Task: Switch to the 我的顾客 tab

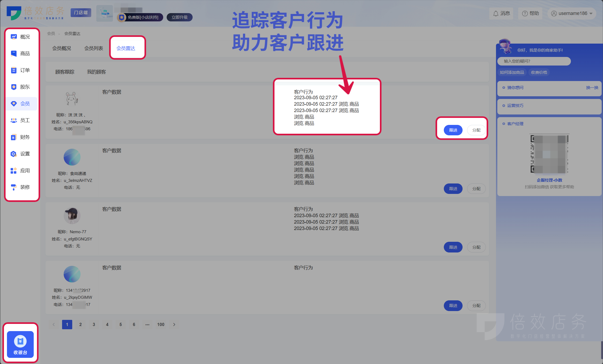Action: tap(97, 72)
